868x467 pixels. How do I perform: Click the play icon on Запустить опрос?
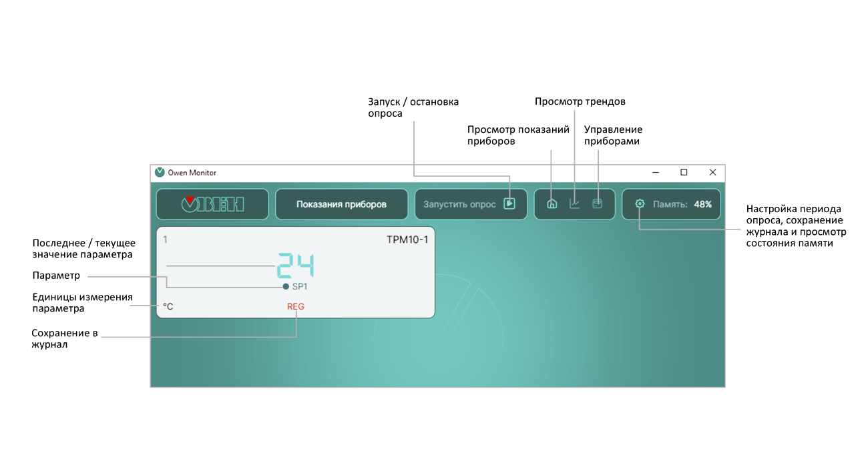coord(510,204)
